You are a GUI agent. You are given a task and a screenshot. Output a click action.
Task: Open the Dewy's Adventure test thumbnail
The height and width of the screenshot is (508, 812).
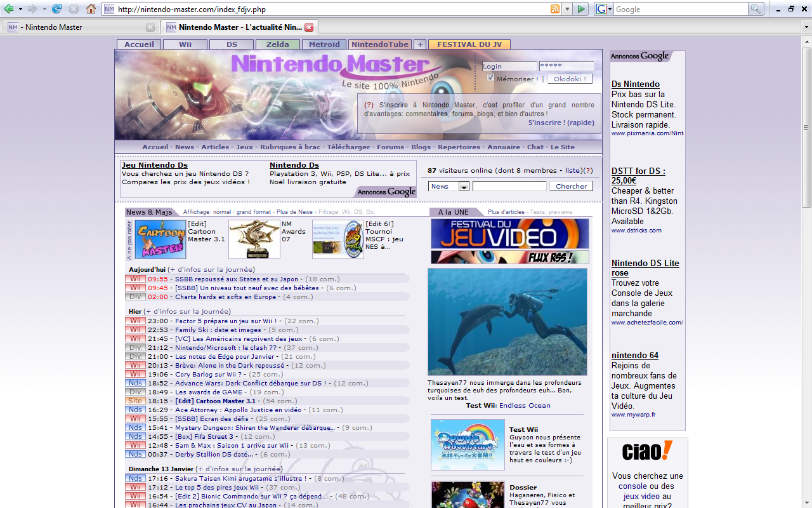(468, 444)
